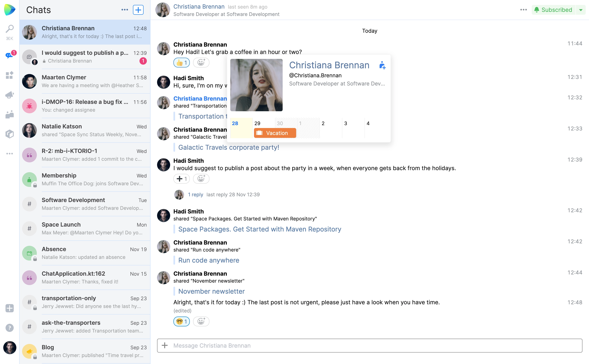589x364 pixels.
Task: Toggle the Subscribed notification bell
Action: click(x=554, y=9)
